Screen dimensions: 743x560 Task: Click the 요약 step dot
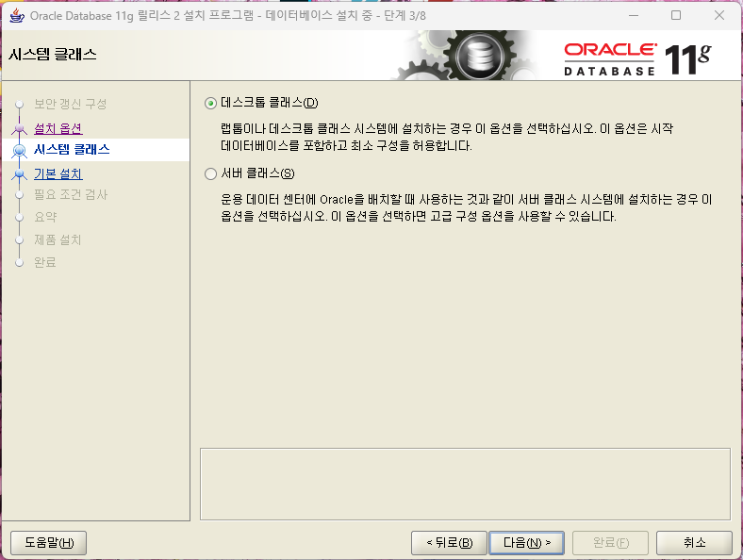tap(20, 218)
